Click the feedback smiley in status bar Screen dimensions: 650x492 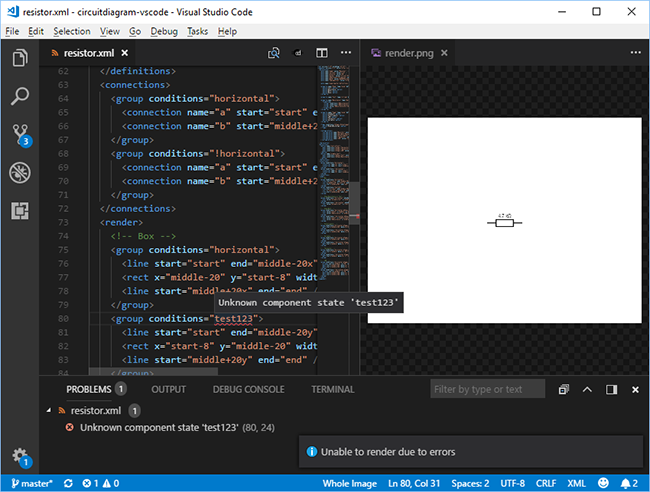pos(603,483)
